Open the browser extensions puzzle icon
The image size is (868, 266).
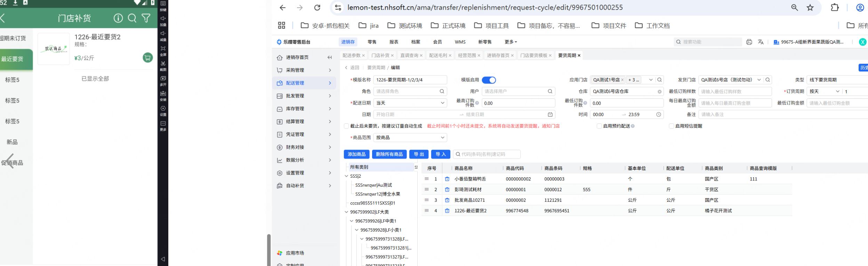point(835,7)
